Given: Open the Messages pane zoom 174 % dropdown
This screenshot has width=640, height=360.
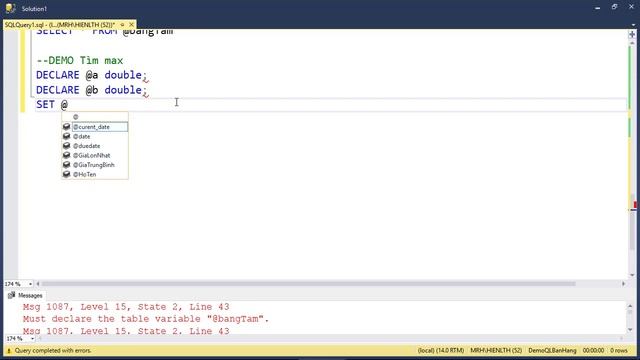Looking at the screenshot, I should tap(32, 339).
